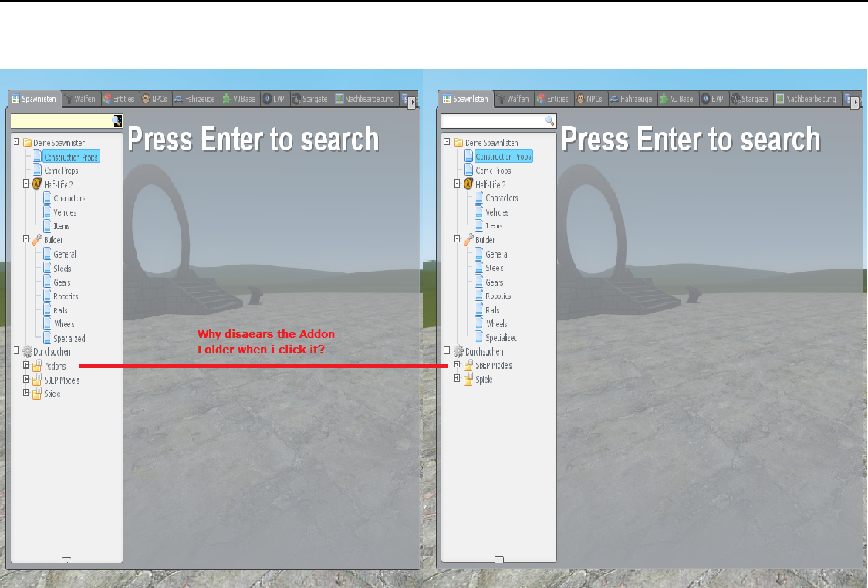Screen dimensions: 868x588
Task: Expand the SBEP Models folder in right tree
Action: tap(458, 365)
